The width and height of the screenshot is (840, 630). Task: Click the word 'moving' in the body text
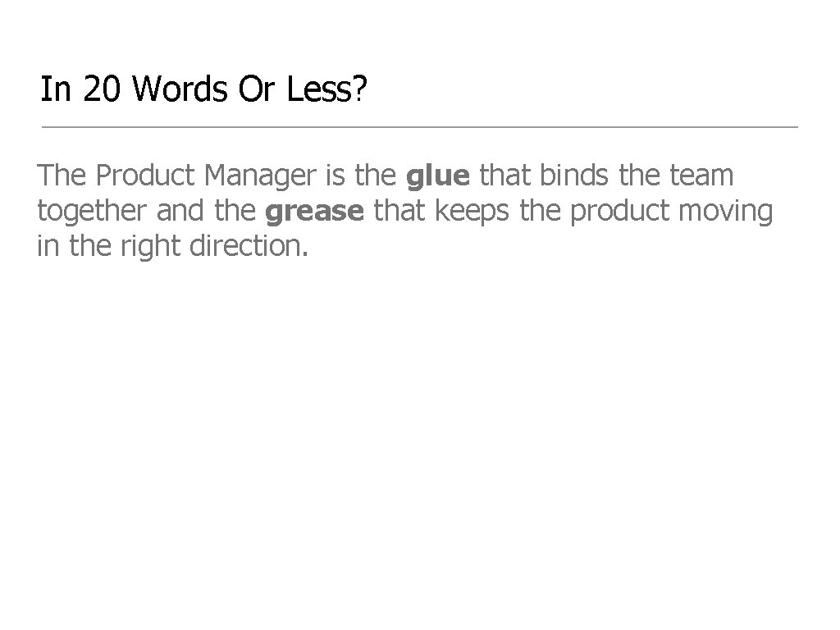726,212
